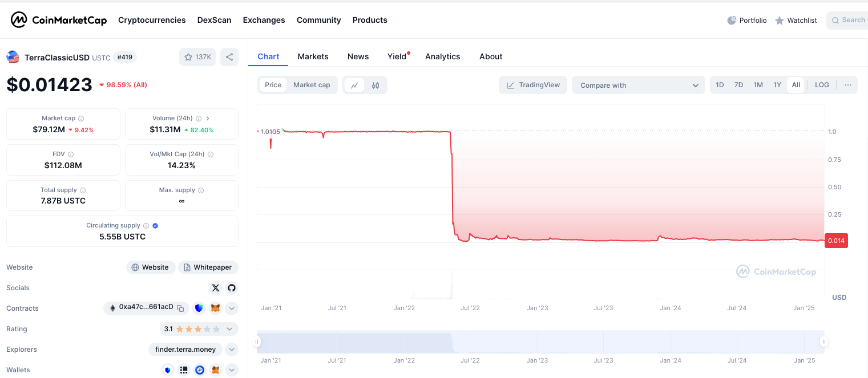Open the Exchanges nav menu
This screenshot has height=378, width=868.
click(264, 20)
